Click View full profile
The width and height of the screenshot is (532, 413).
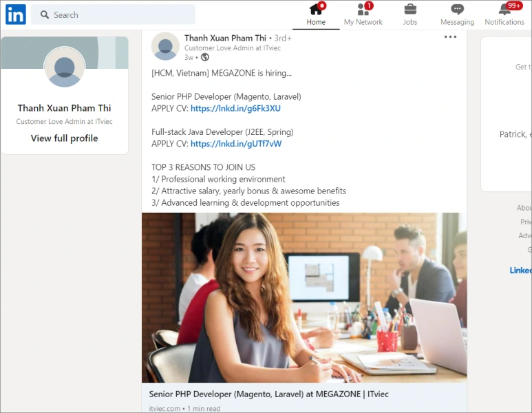[64, 138]
